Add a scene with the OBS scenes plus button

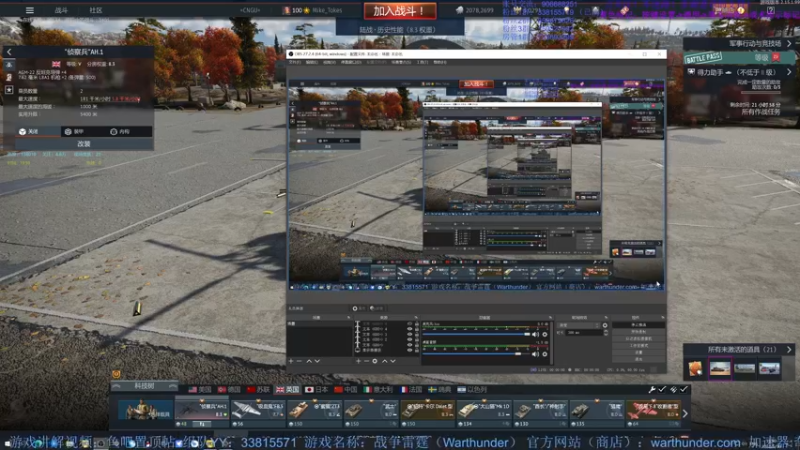point(291,361)
